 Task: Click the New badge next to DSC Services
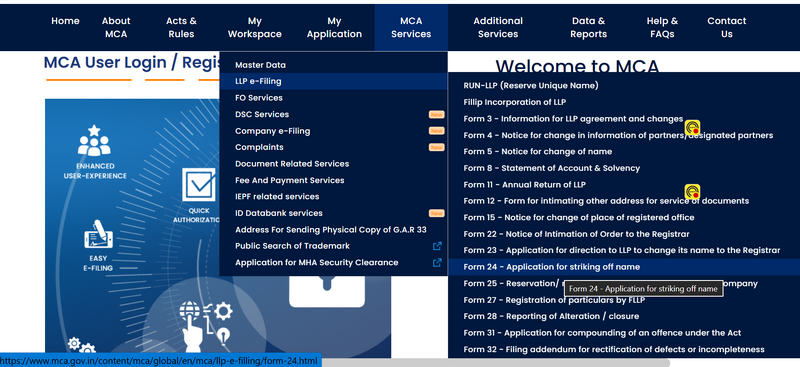click(x=436, y=114)
